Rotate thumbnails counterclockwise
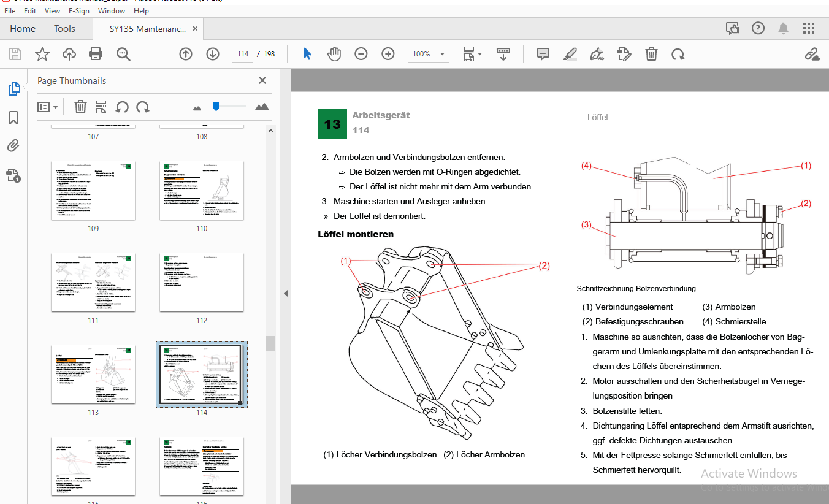The width and height of the screenshot is (829, 504). [x=122, y=107]
